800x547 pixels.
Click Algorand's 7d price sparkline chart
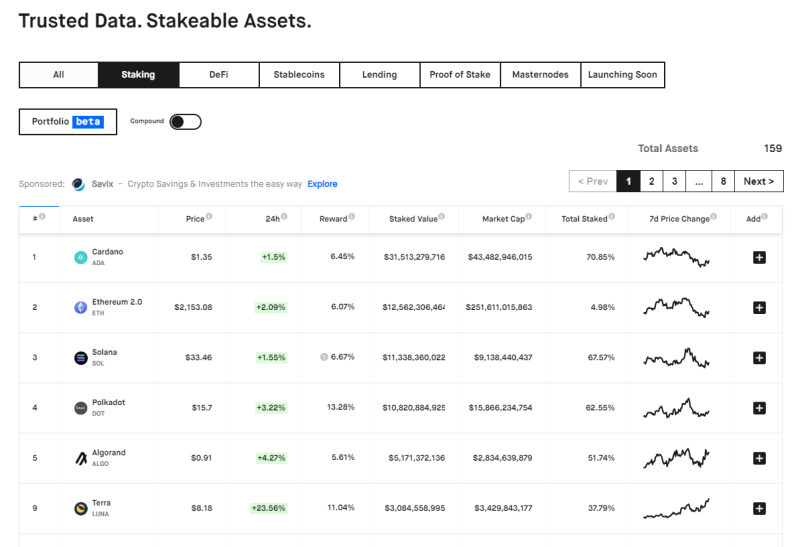677,458
